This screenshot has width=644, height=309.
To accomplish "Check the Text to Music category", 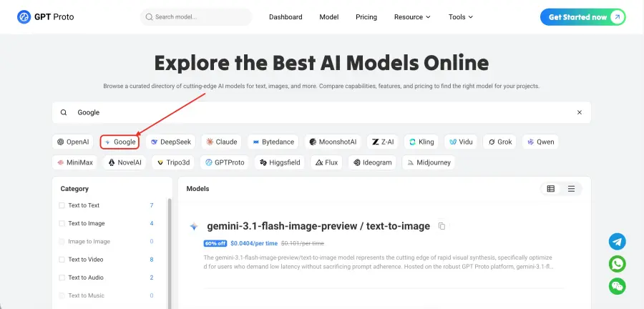I will (x=62, y=295).
